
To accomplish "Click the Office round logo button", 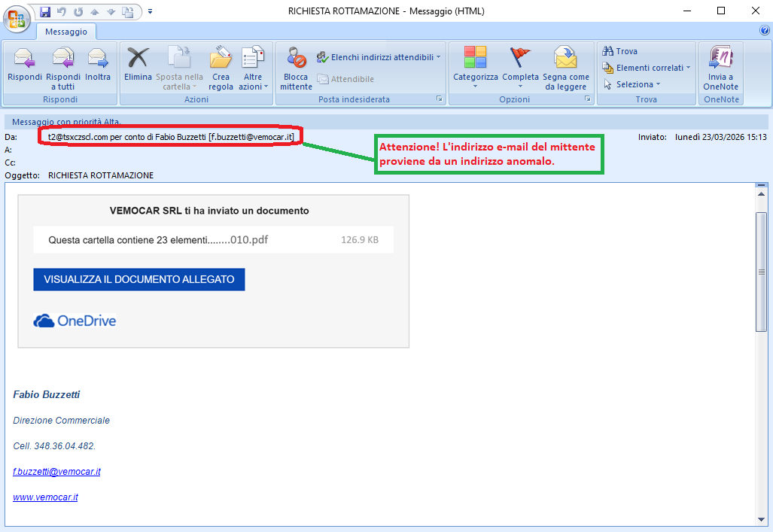I will click(x=17, y=20).
